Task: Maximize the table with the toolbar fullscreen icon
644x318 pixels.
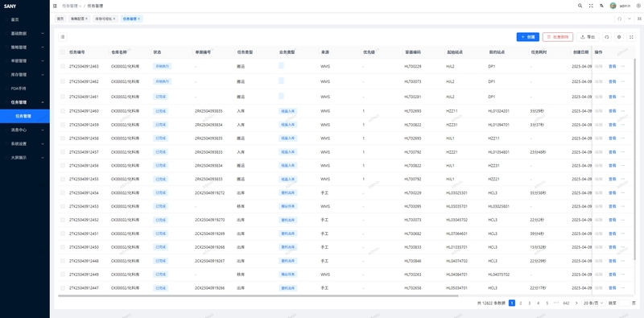Action: tap(632, 37)
